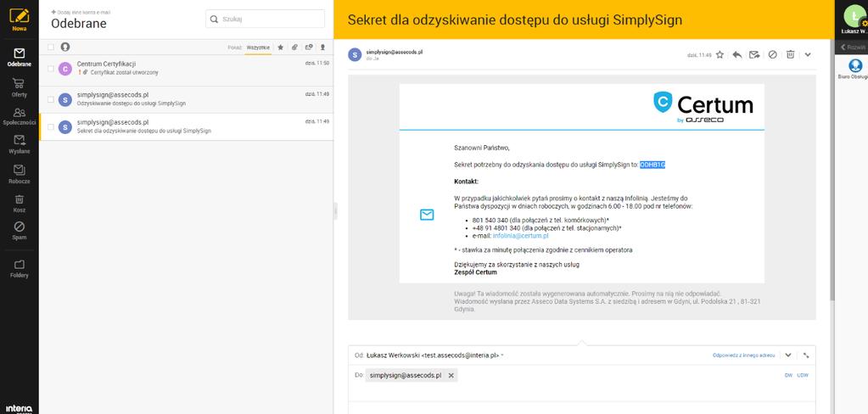Delete the open message with the trash icon
868x414 pixels.
(791, 55)
